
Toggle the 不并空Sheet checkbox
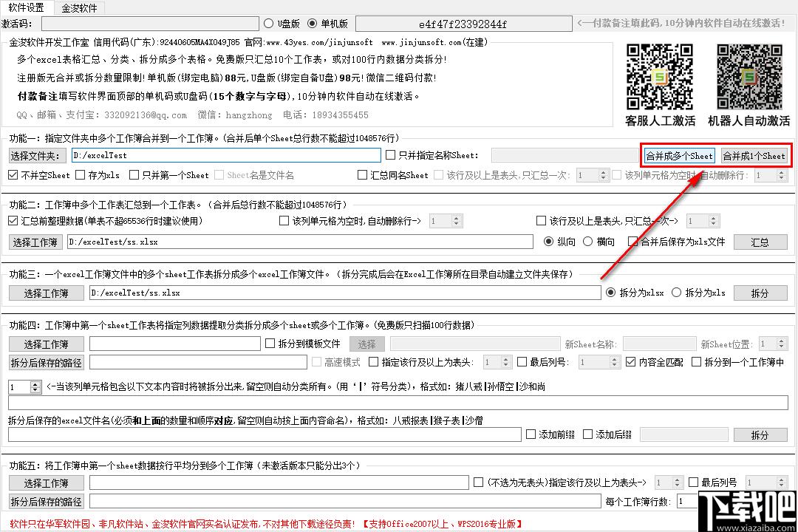pyautogui.click(x=13, y=175)
